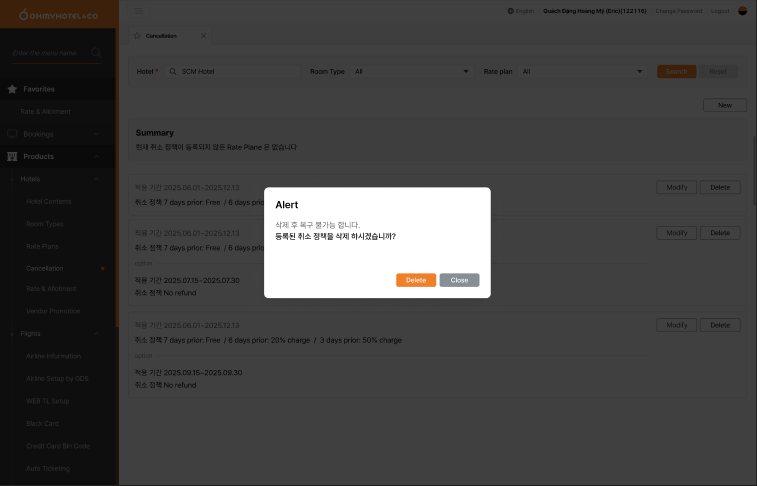757x486 pixels.
Task: Open Credit Card Bin Code item
Action: click(58, 446)
